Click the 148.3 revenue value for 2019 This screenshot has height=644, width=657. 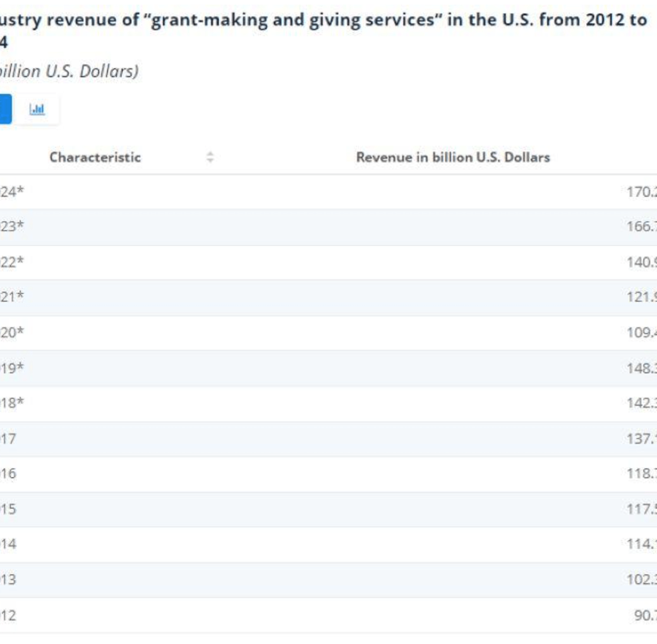click(641, 367)
